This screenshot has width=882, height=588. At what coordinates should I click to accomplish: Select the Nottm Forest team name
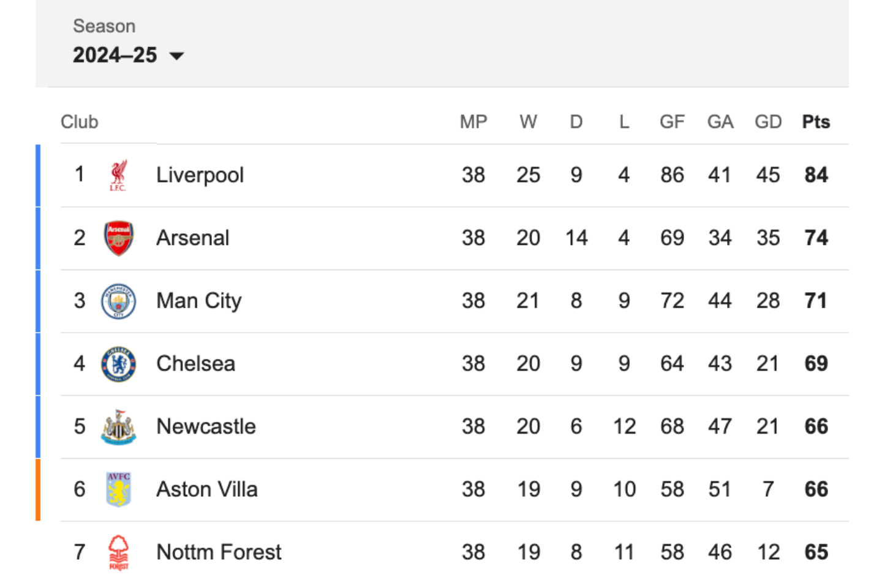coord(219,552)
